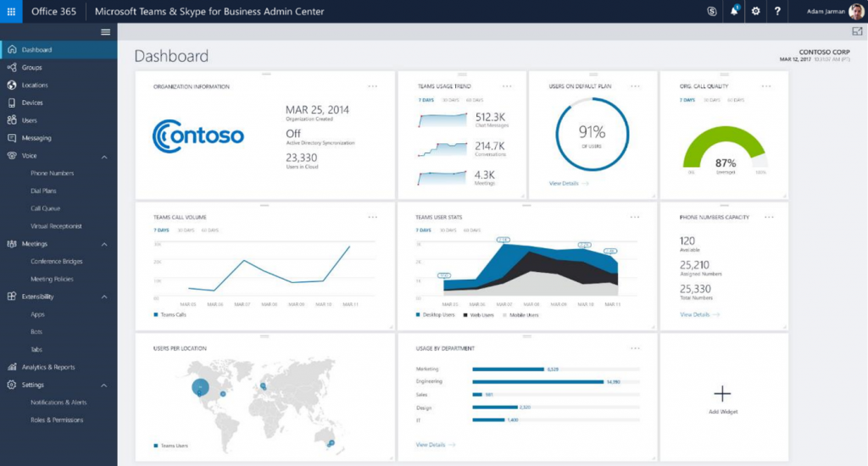Open Call Queue in sidebar

[x=46, y=208]
